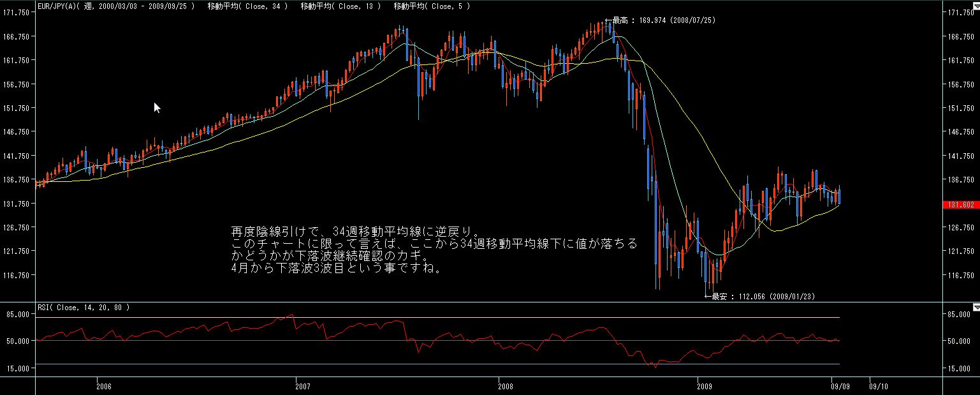Click the 2009 year label on time axis
The width and height of the screenshot is (980, 395).
tap(705, 386)
